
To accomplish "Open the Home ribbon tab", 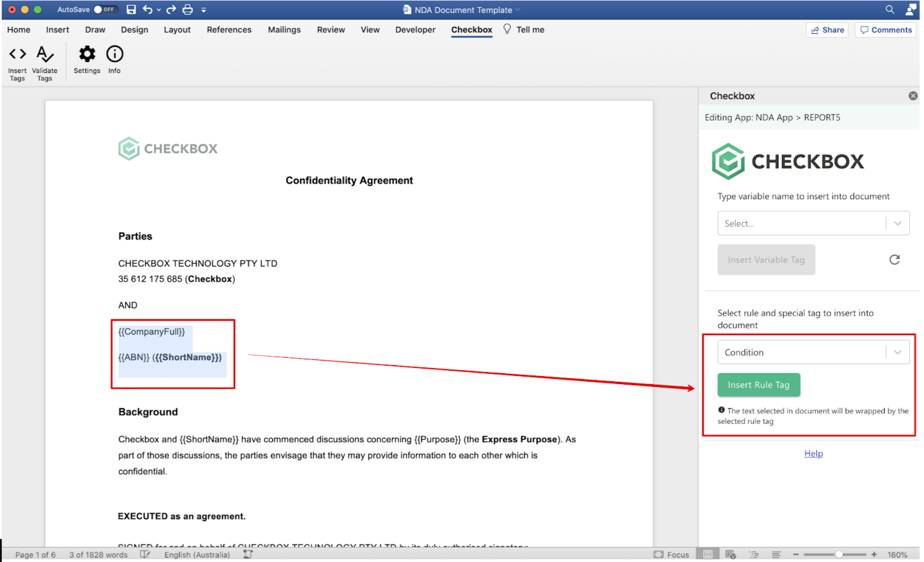I will point(19,30).
